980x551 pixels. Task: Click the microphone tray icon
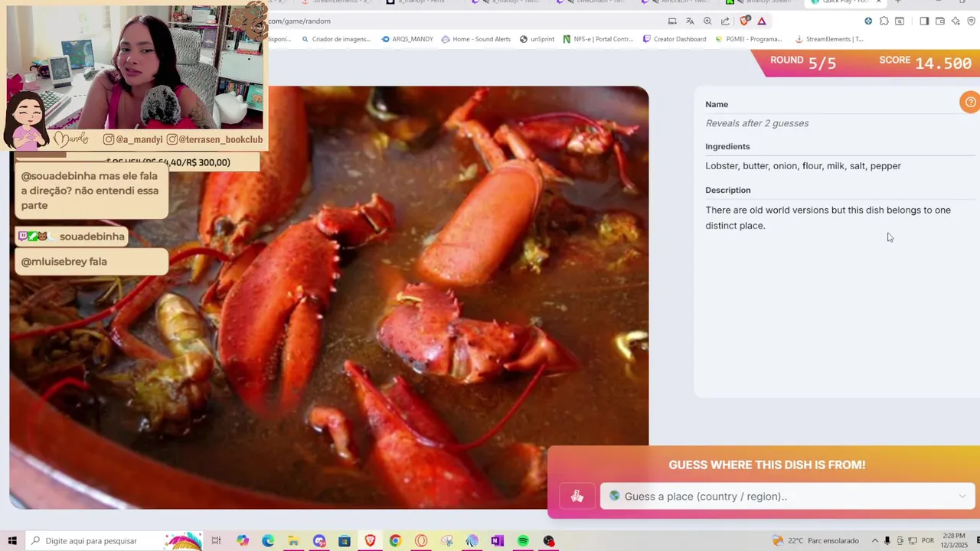[x=887, y=541]
